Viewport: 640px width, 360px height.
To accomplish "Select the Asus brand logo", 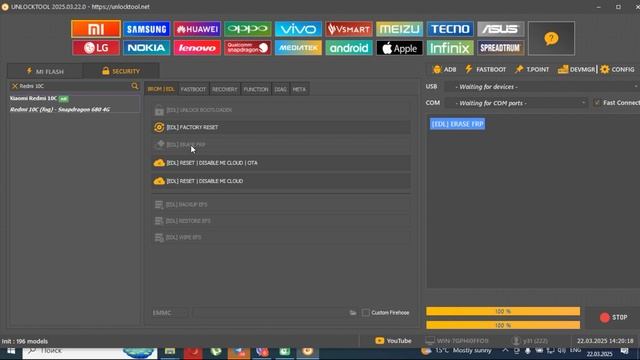I will pyautogui.click(x=501, y=29).
